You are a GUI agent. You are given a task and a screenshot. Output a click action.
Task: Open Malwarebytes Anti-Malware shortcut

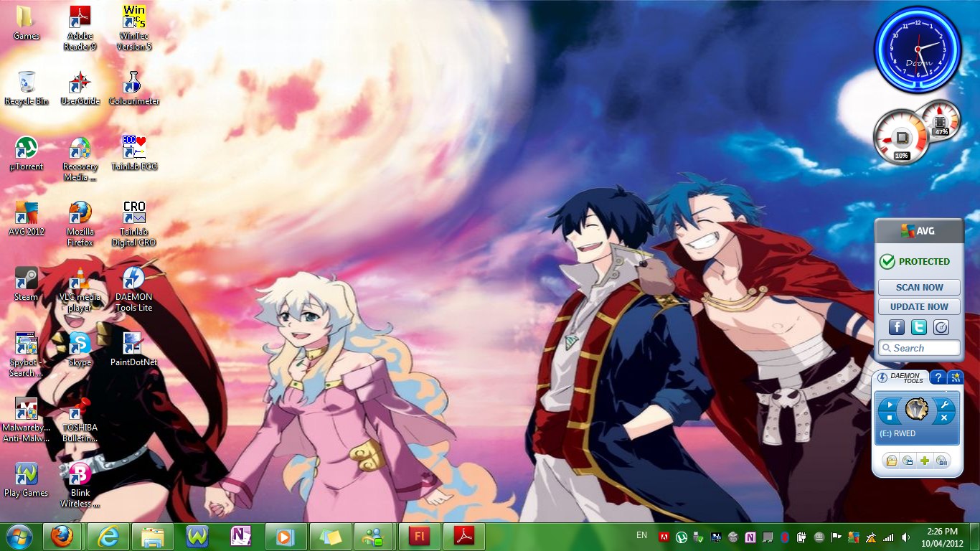point(27,420)
